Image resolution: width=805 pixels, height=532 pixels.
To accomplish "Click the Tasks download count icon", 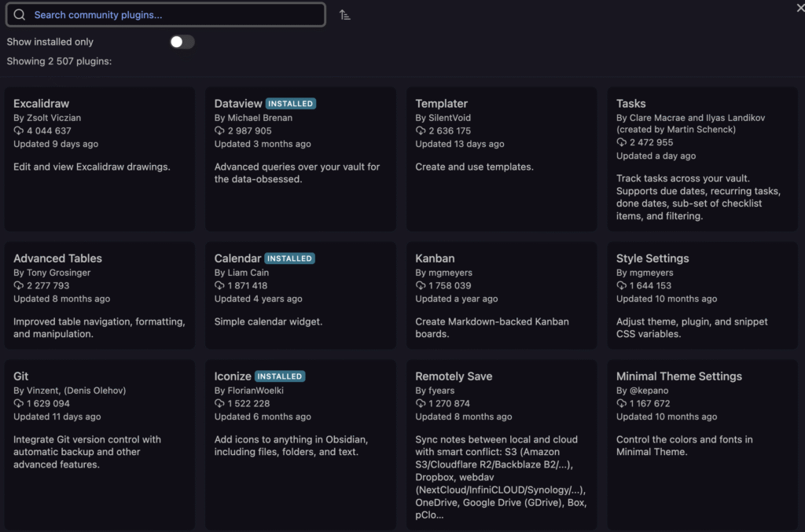I will pyautogui.click(x=621, y=142).
